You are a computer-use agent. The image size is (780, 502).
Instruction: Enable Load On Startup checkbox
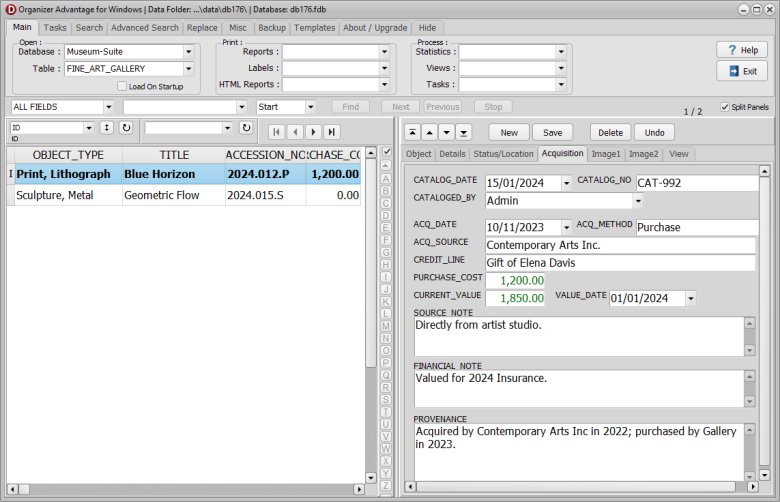click(x=122, y=87)
